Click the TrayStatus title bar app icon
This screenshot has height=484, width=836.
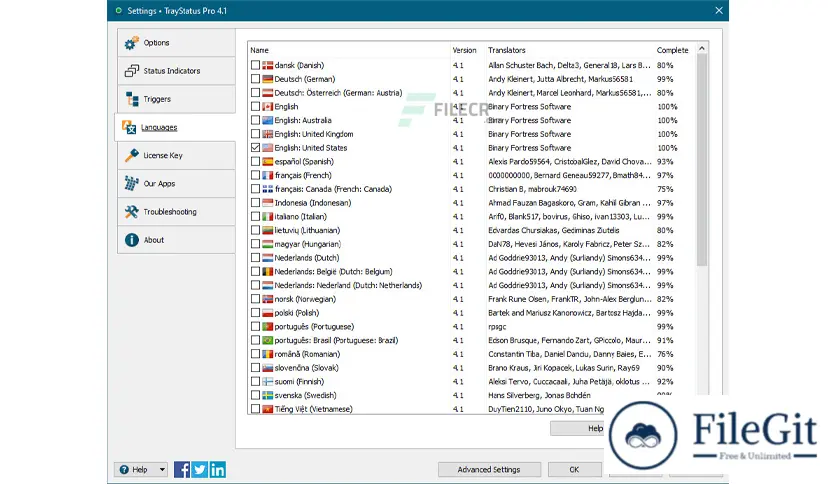coord(118,11)
